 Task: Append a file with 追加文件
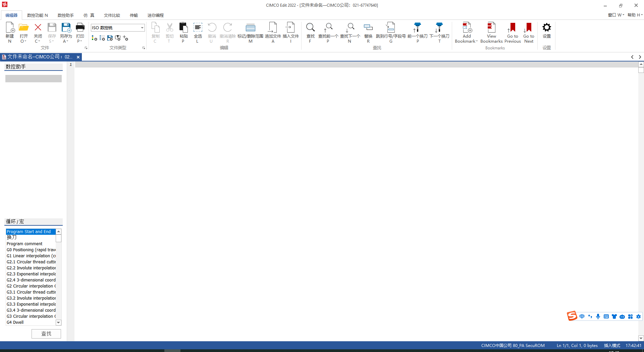pos(273,32)
